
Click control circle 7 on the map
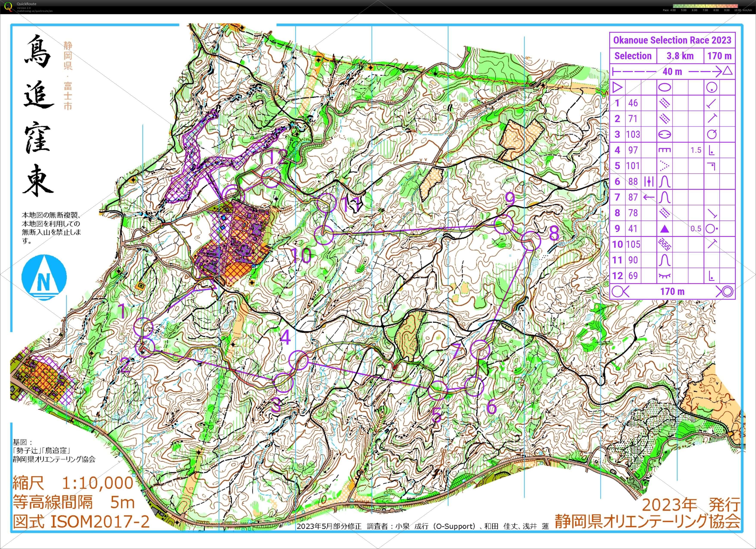point(480,350)
